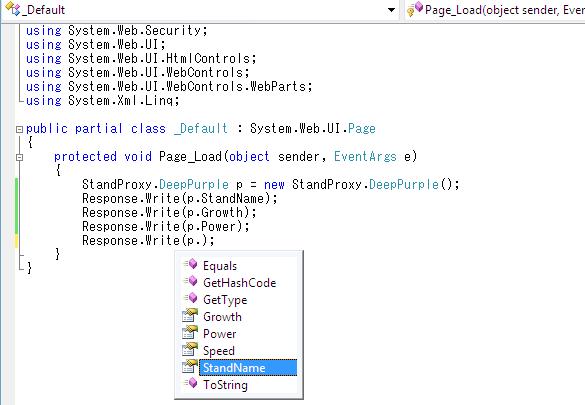Click the Power property icon
This screenshot has width=585, height=405.
(190, 333)
